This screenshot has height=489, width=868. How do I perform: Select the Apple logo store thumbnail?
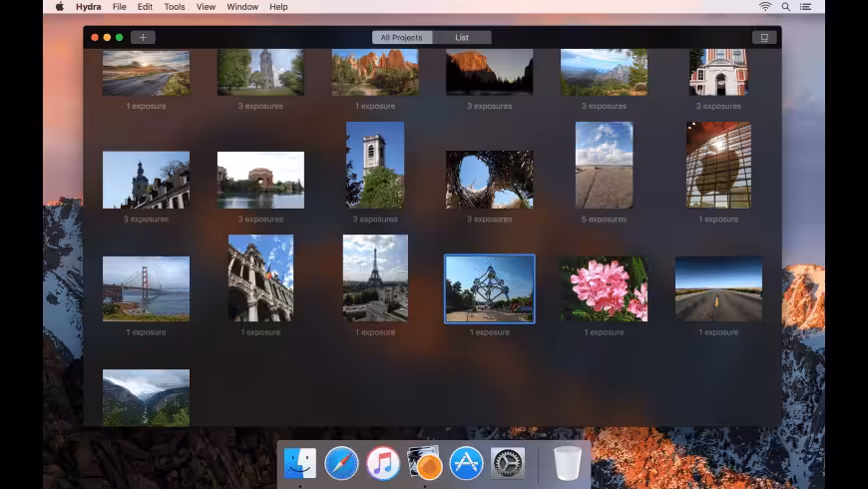(718, 165)
